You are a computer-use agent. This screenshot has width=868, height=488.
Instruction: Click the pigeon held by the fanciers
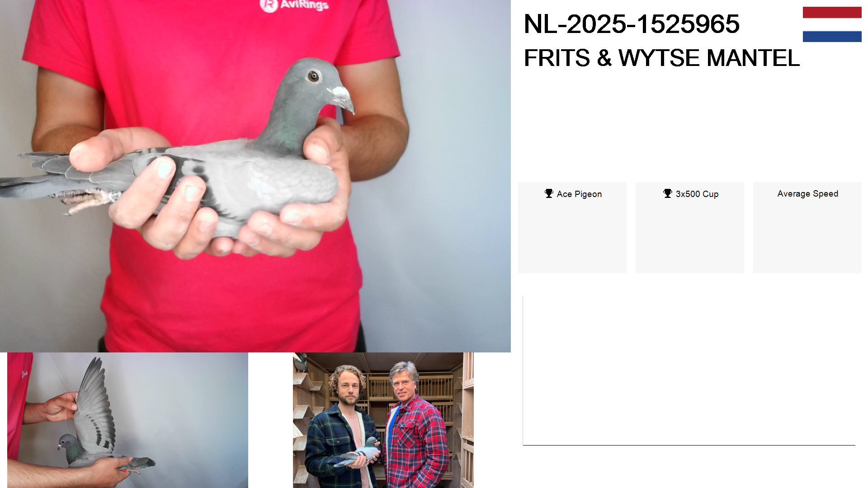pos(360,452)
